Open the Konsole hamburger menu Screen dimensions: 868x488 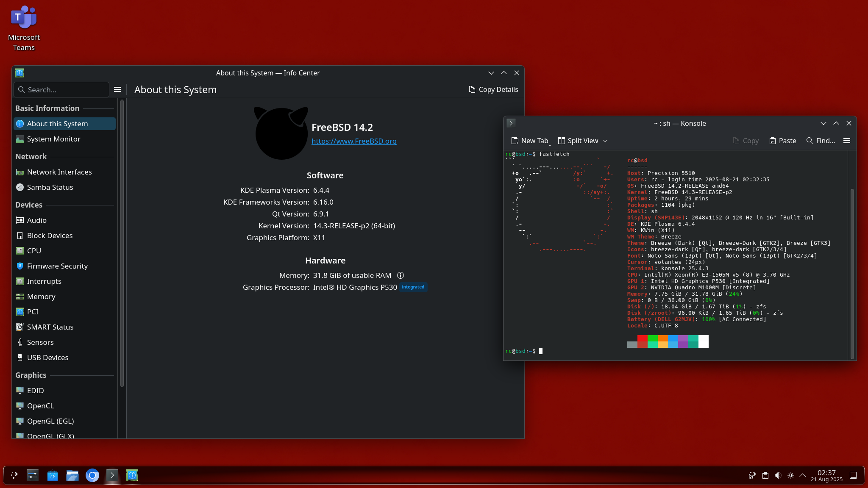point(846,141)
